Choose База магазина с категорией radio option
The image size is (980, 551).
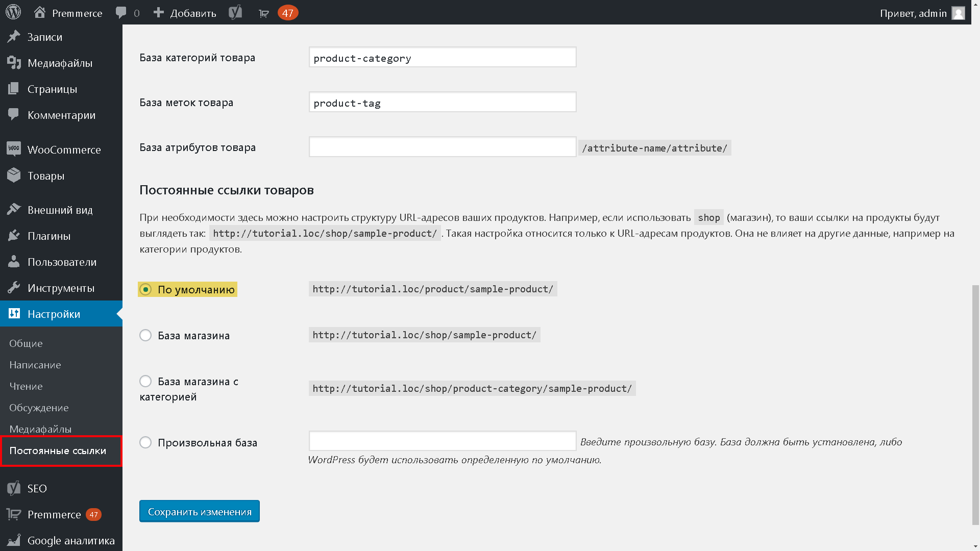[145, 381]
